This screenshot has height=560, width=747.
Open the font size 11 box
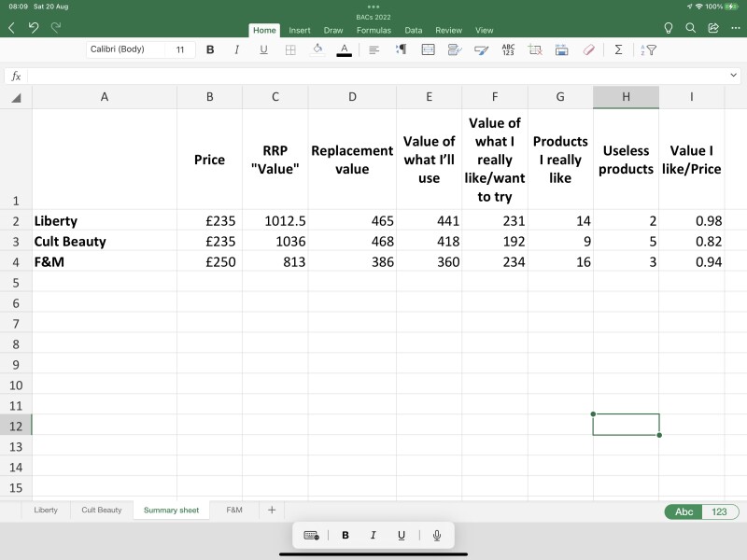point(180,49)
